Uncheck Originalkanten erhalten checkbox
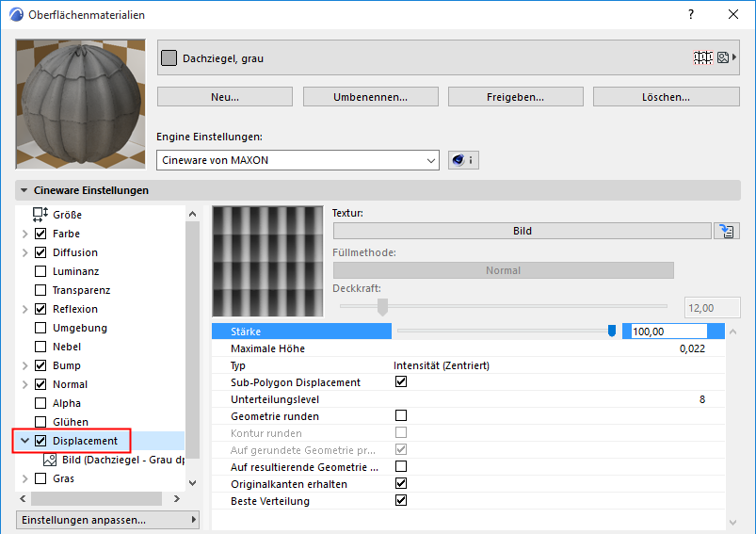The width and height of the screenshot is (756, 534). tap(401, 483)
